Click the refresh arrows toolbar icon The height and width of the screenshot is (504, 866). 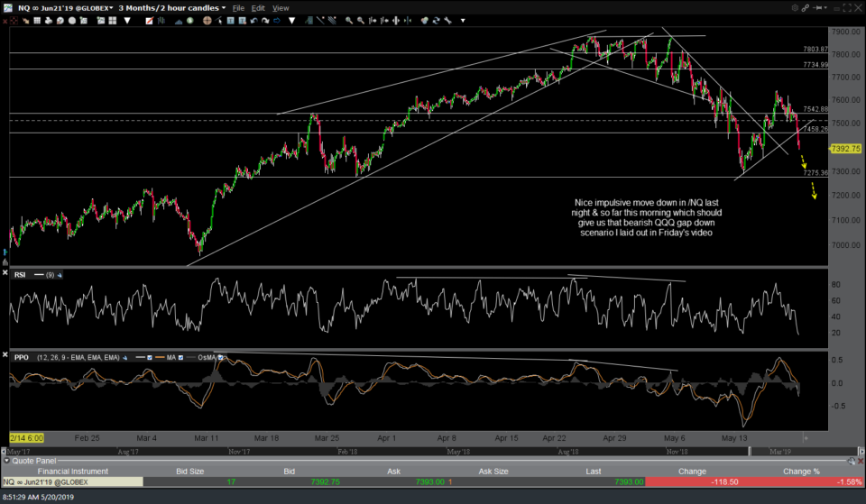click(437, 21)
